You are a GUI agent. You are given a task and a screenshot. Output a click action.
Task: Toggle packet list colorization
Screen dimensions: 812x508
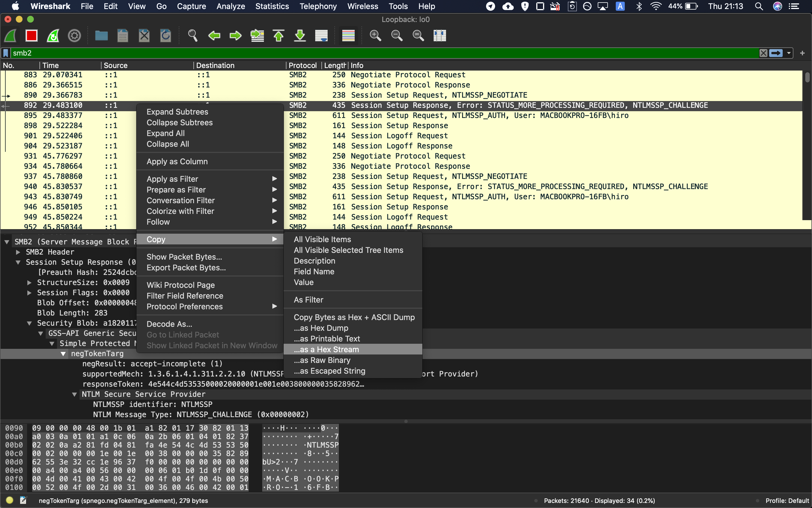click(x=348, y=36)
